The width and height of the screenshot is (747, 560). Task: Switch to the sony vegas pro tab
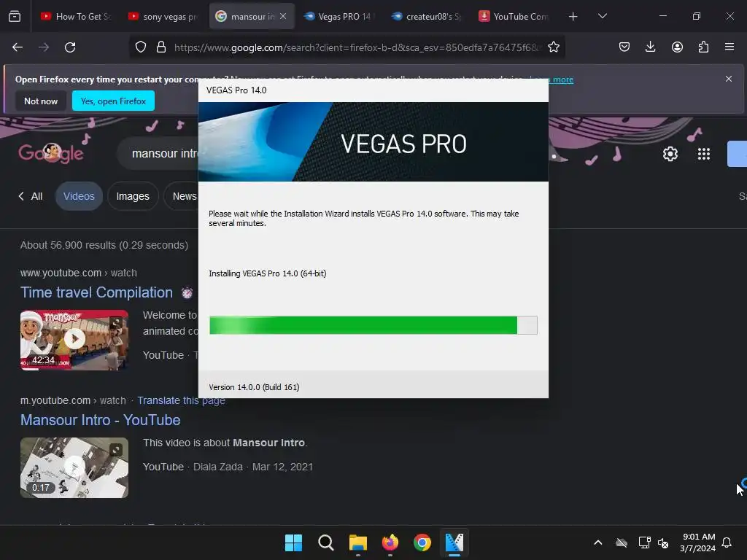click(x=164, y=16)
